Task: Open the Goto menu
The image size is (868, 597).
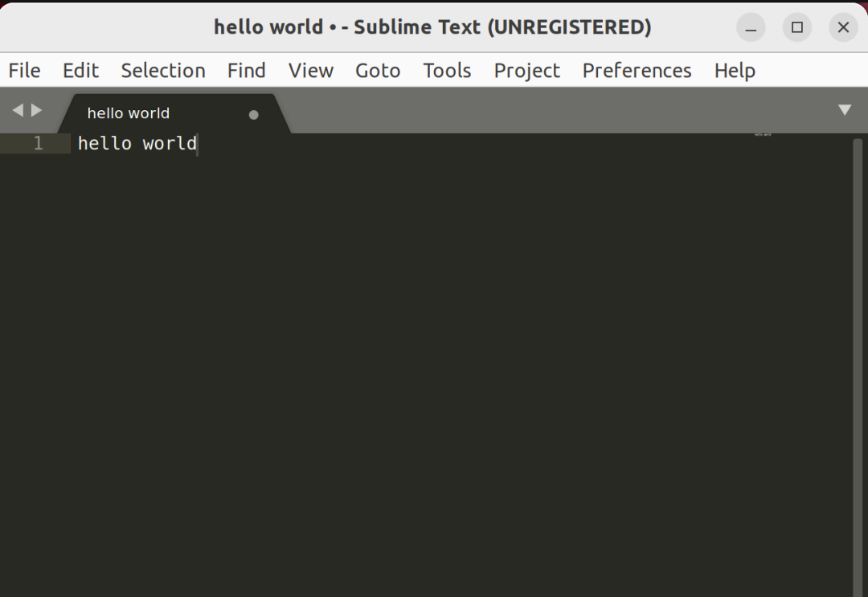Action: pos(378,71)
